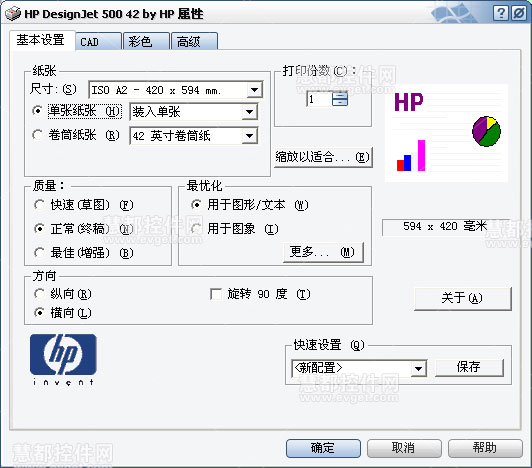Viewport: 532px width, 468px height.
Task: Click the printer icon in title bar
Action: [13, 14]
